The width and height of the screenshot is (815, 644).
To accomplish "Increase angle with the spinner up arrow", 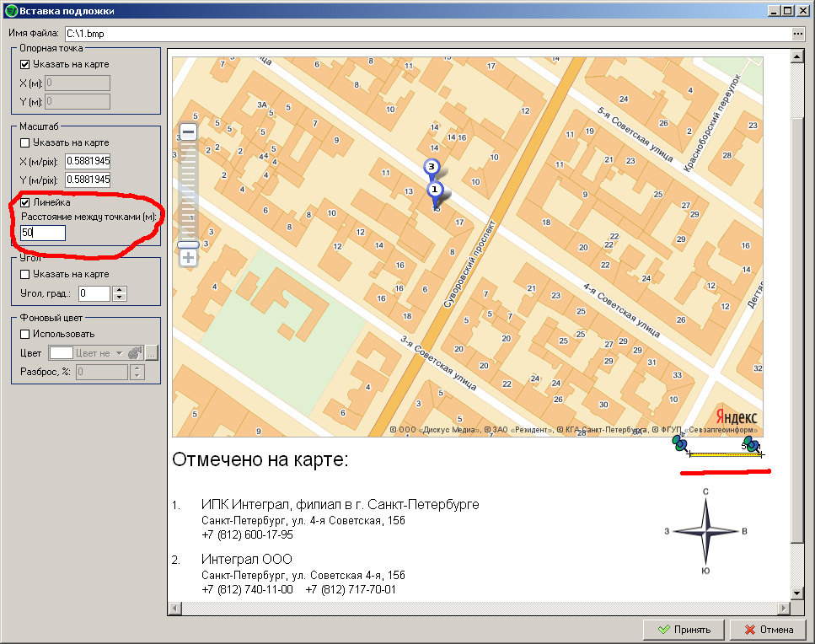I will (x=119, y=290).
